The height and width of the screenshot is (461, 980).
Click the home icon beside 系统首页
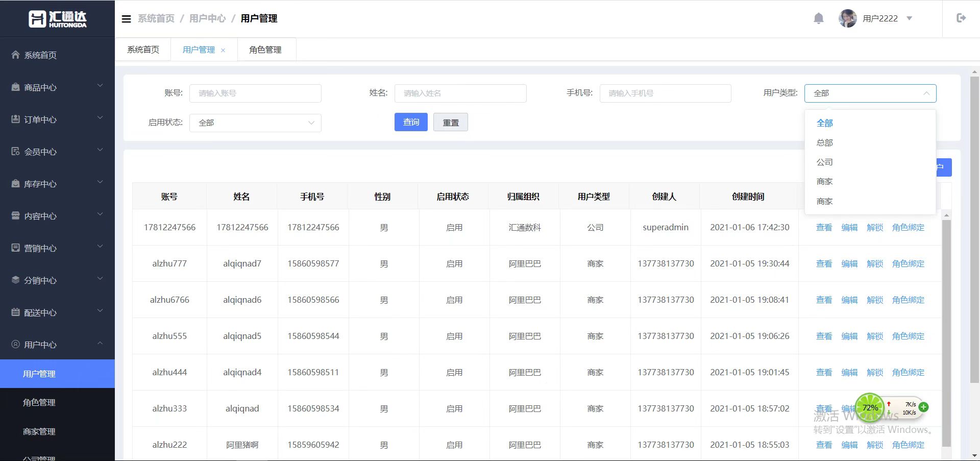[x=16, y=55]
